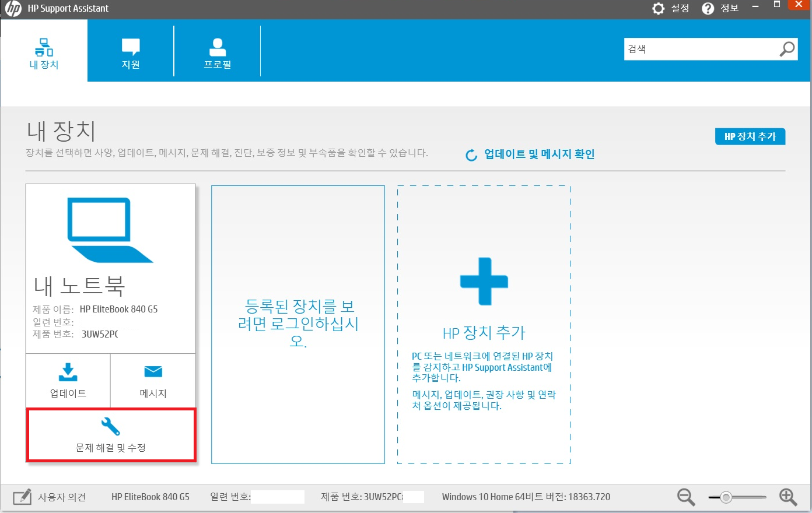Click 내 노트북 device title
This screenshot has width=812, height=513.
point(79,286)
